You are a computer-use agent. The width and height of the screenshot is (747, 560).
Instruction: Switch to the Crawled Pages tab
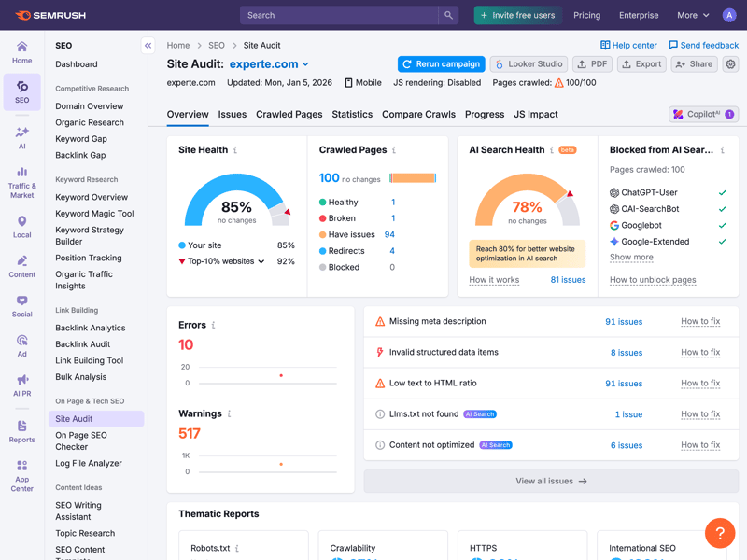tap(289, 114)
